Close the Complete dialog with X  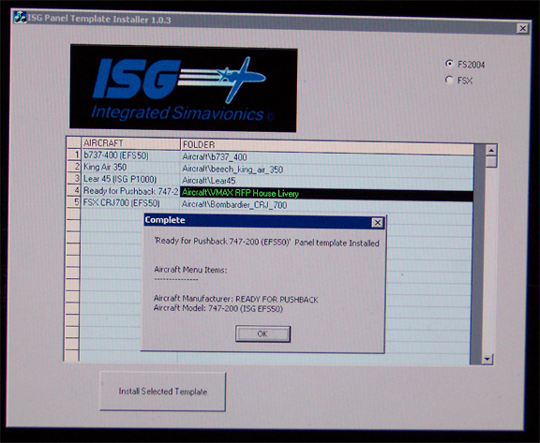[377, 223]
